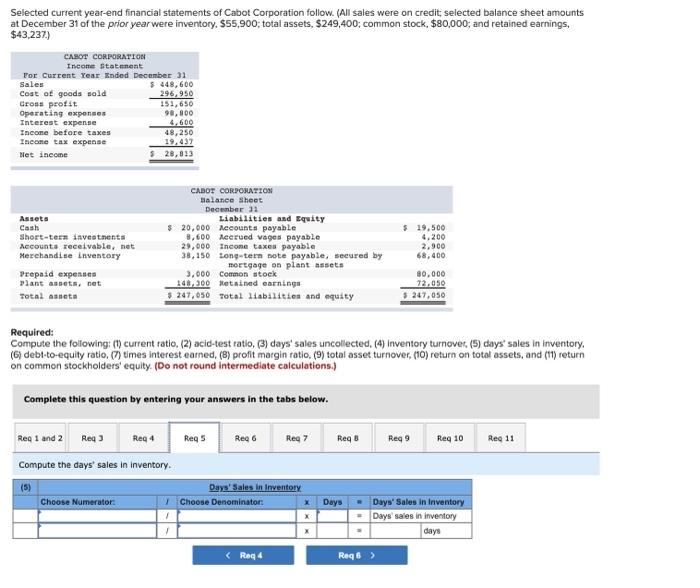Image resolution: width=700 pixels, height=588 pixels.
Task: Click second row Days value field
Action: click(x=333, y=530)
